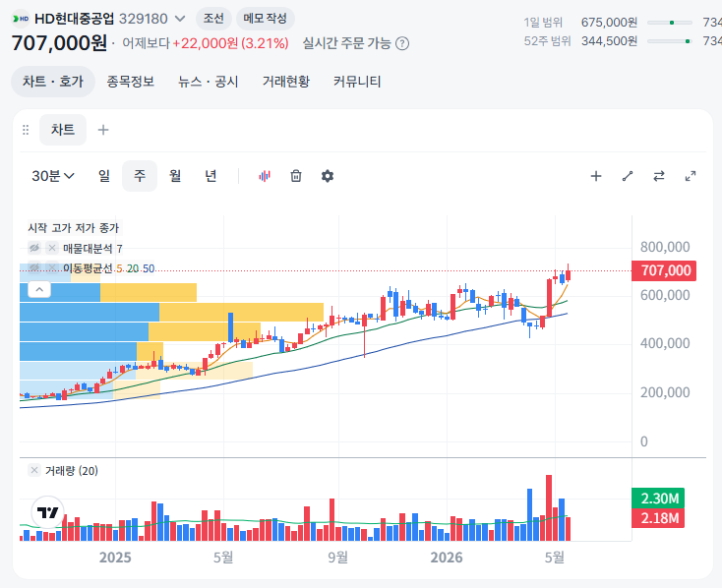Click the 400,000 price axis label
The image size is (722, 588).
pos(665,343)
